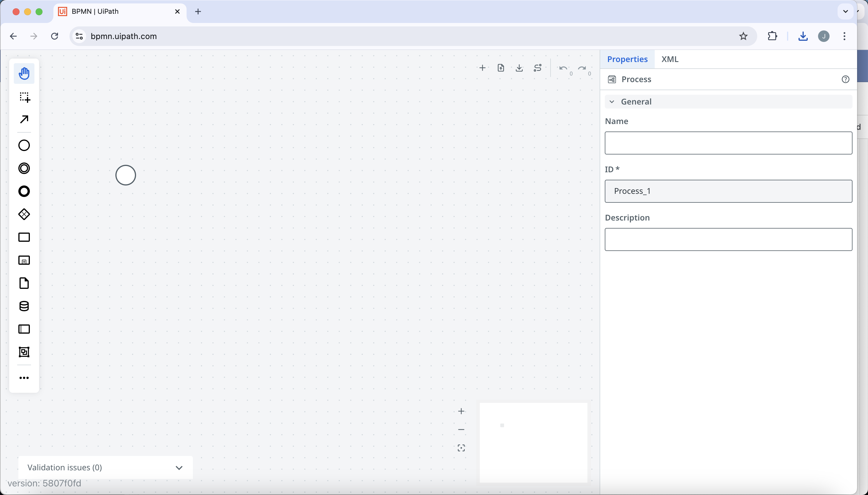The width and height of the screenshot is (868, 495).
Task: Collapse the General section
Action: pyautogui.click(x=728, y=102)
